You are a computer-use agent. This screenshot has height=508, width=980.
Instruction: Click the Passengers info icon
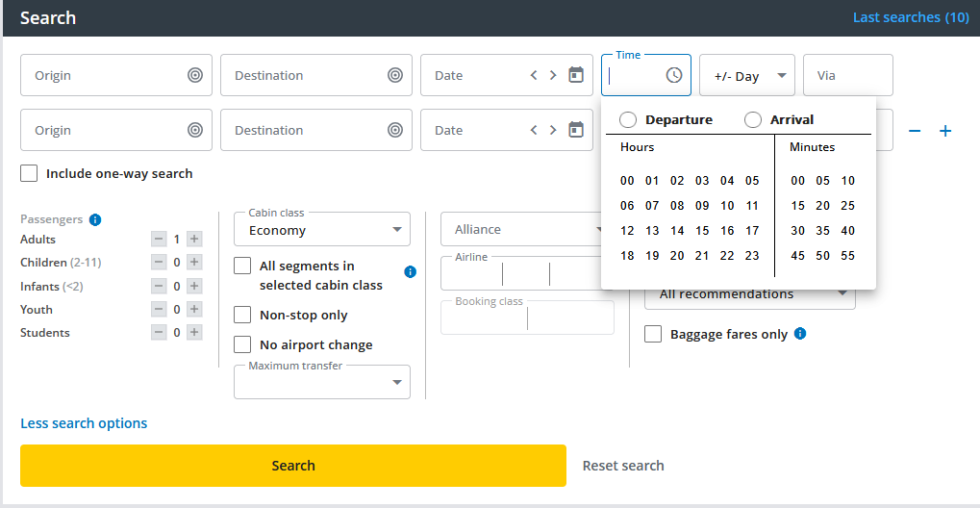(95, 219)
